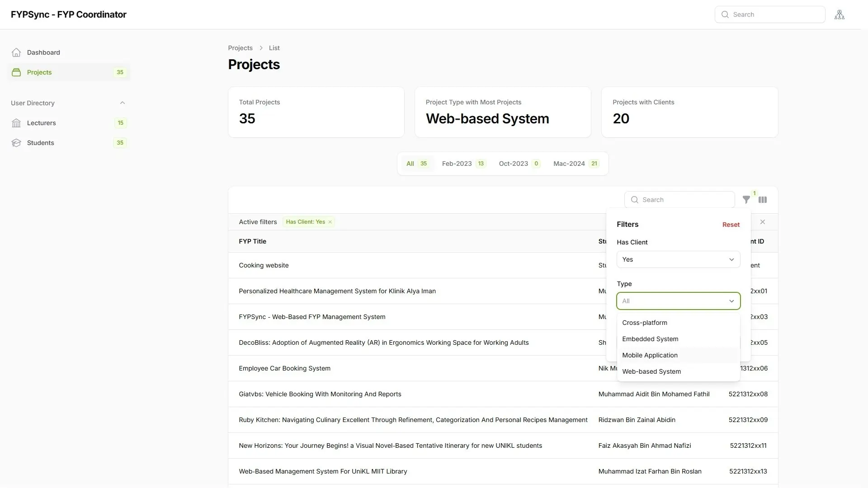868x488 pixels.
Task: Click the Reset link in the Filters panel
Action: [731, 224]
